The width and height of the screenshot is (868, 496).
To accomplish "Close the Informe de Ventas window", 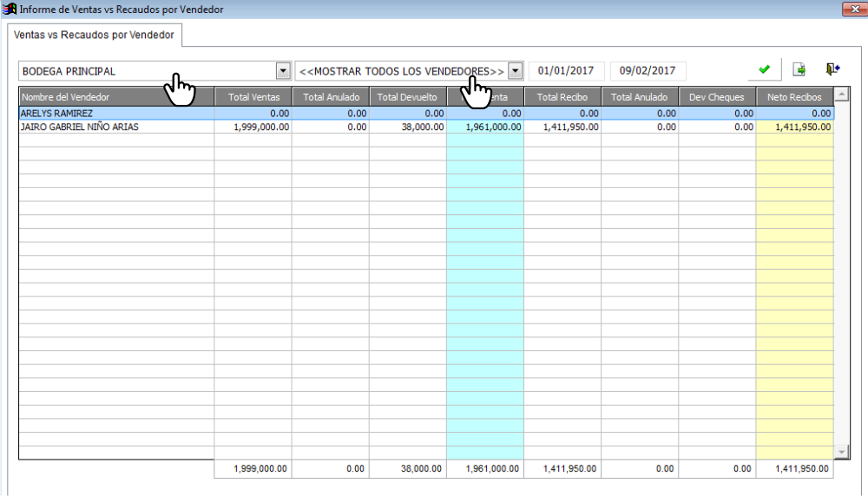I will pyautogui.click(x=855, y=10).
